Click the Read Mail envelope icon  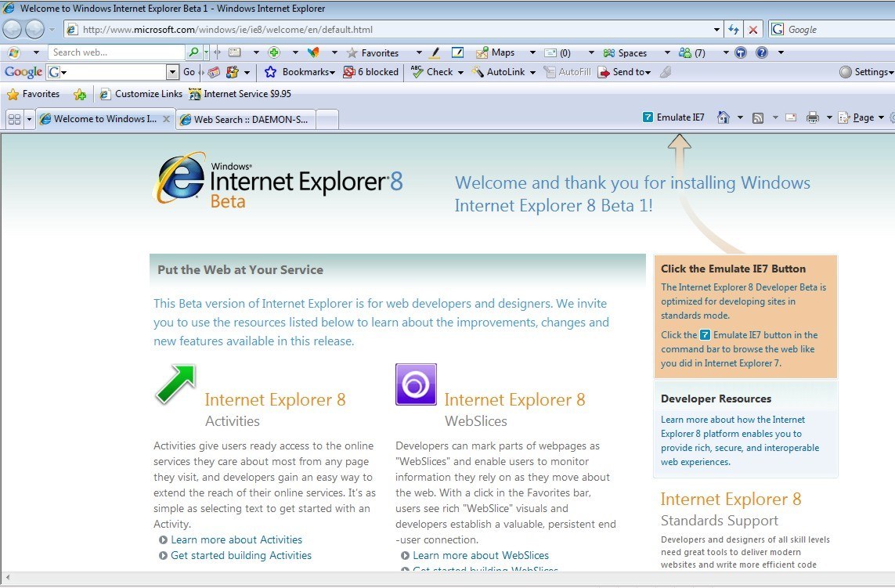click(791, 117)
